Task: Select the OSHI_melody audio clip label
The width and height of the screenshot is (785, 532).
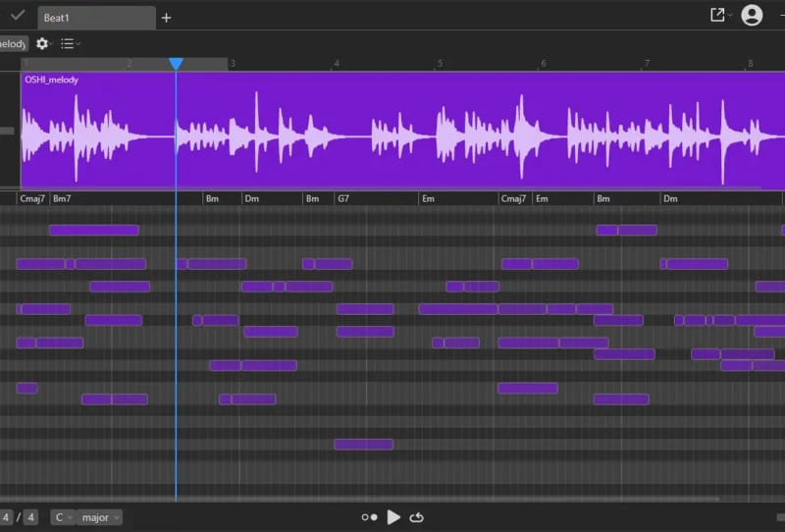Action: point(52,80)
